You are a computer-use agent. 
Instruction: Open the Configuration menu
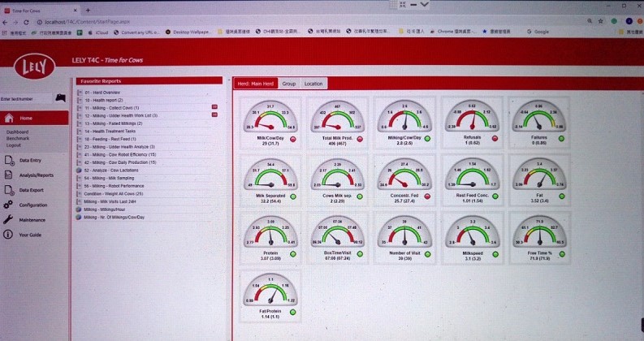pyautogui.click(x=32, y=205)
